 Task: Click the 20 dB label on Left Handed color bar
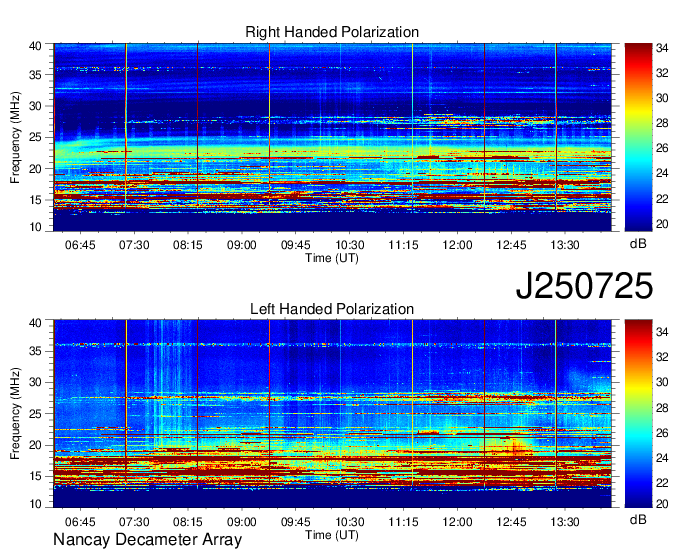pyautogui.click(x=662, y=503)
